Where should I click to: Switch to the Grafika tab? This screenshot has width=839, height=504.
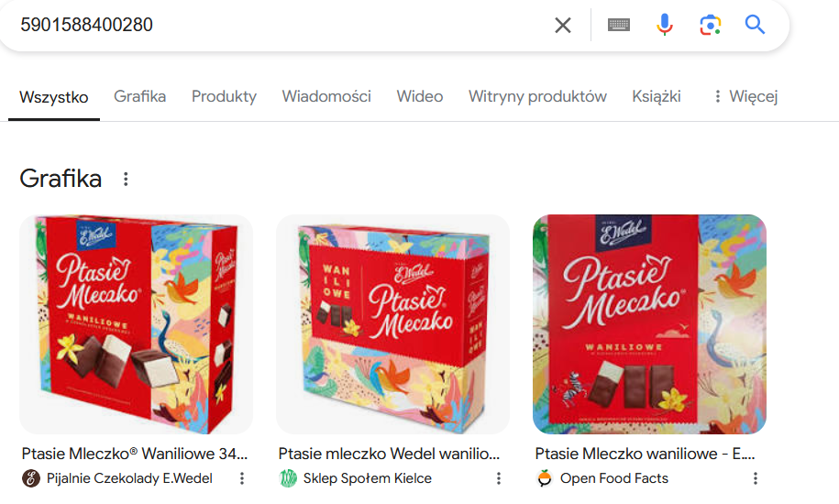tap(139, 96)
